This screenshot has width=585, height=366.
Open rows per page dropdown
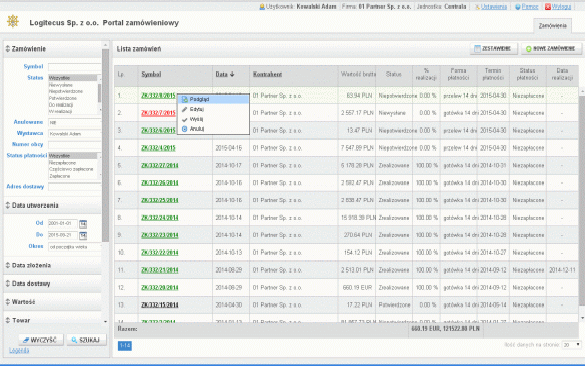pyautogui.click(x=572, y=345)
